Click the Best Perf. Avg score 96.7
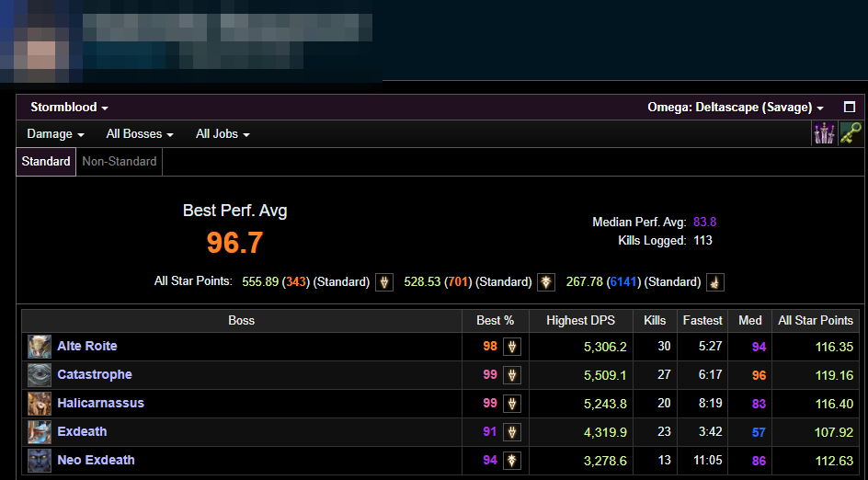Screen dimensions: 868x480 pos(234,243)
